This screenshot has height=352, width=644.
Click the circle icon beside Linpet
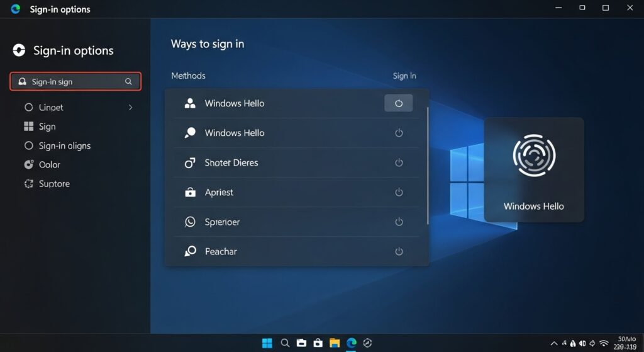click(x=29, y=107)
